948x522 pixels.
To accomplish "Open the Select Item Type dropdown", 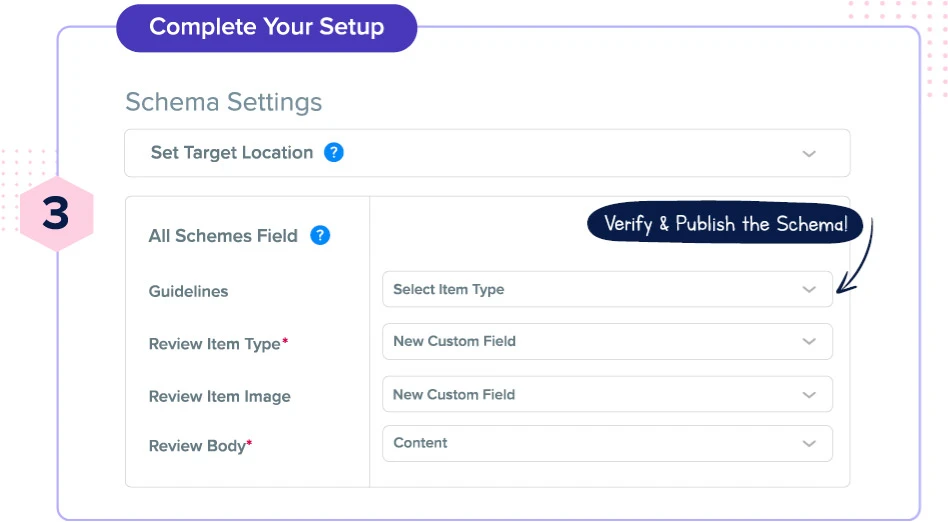I will click(x=606, y=290).
